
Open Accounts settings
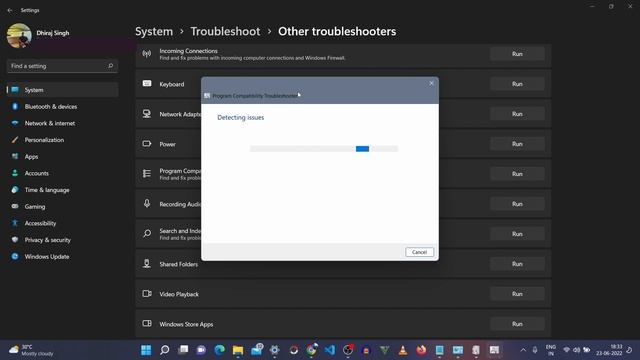tap(62, 173)
